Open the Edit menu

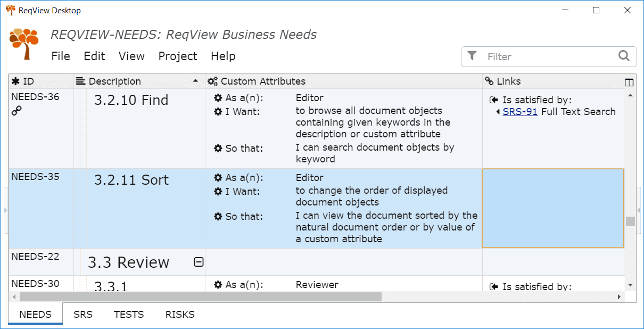(94, 56)
